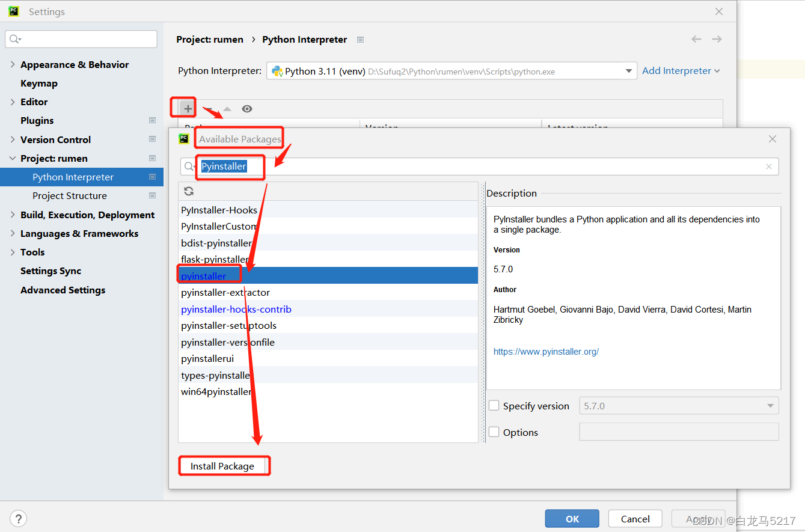Select Project Structure in the settings tree
Viewport: 805px width, 532px height.
(70, 195)
